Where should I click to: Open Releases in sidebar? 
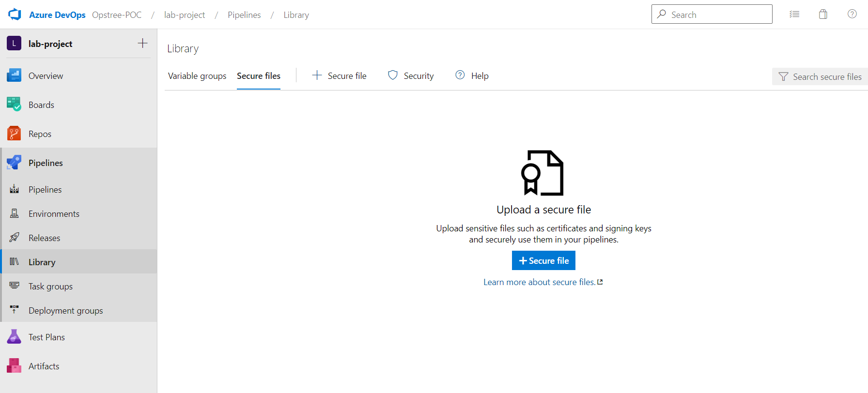coord(78,238)
